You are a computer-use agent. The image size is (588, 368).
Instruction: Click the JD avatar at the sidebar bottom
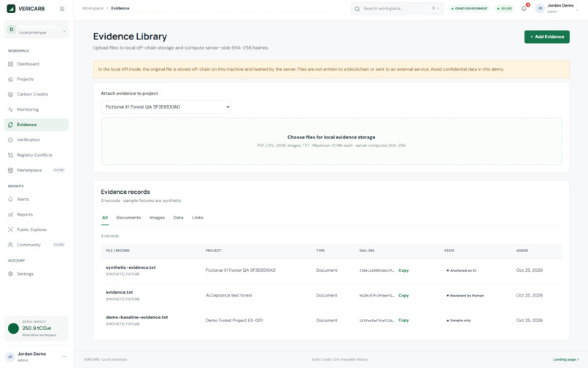click(10, 357)
